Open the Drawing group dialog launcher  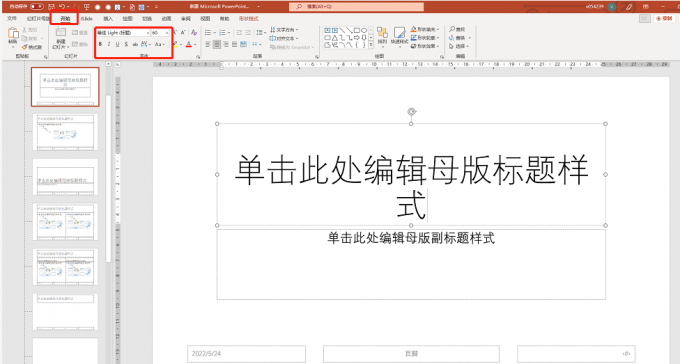click(x=442, y=57)
